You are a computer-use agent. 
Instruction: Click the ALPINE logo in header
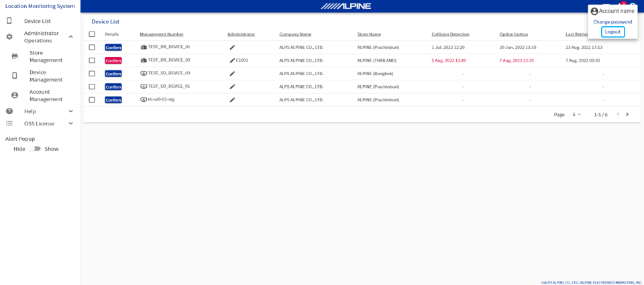tap(346, 6)
